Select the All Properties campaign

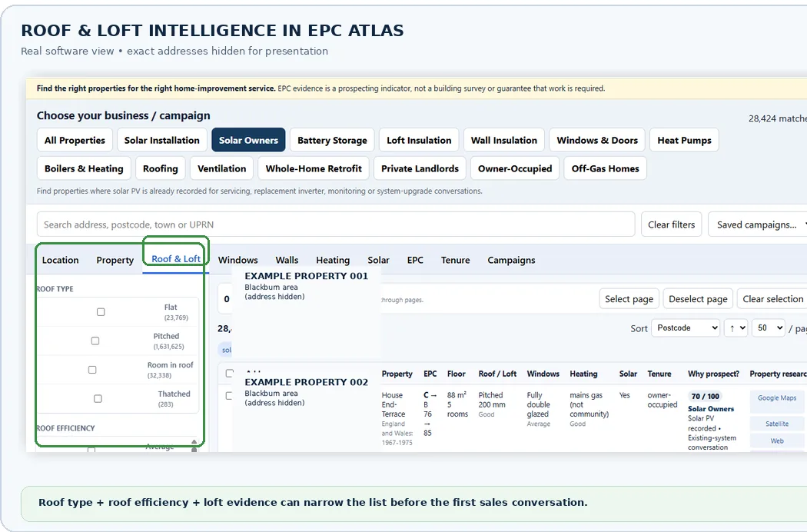(75, 140)
